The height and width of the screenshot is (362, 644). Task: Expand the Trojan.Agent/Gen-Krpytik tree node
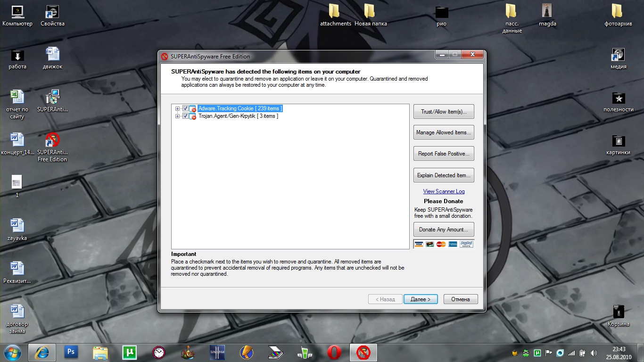178,116
